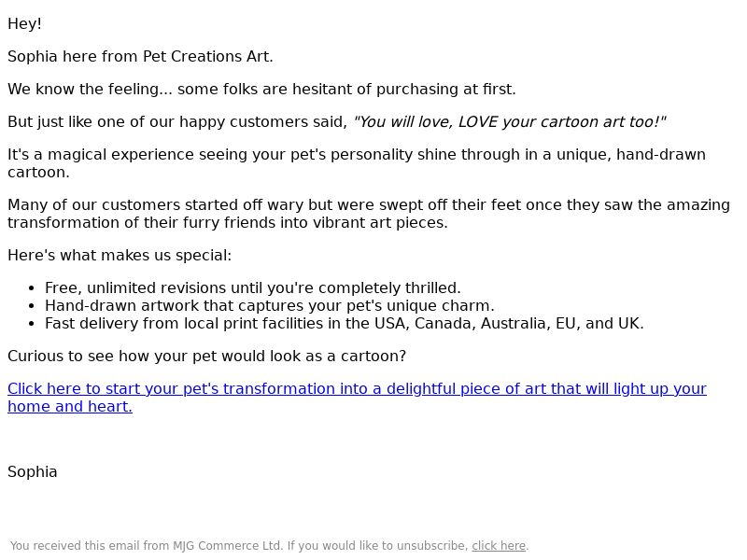Screen dimensions: 747x560
Task: Open the pet transformation link
Action: point(357,389)
